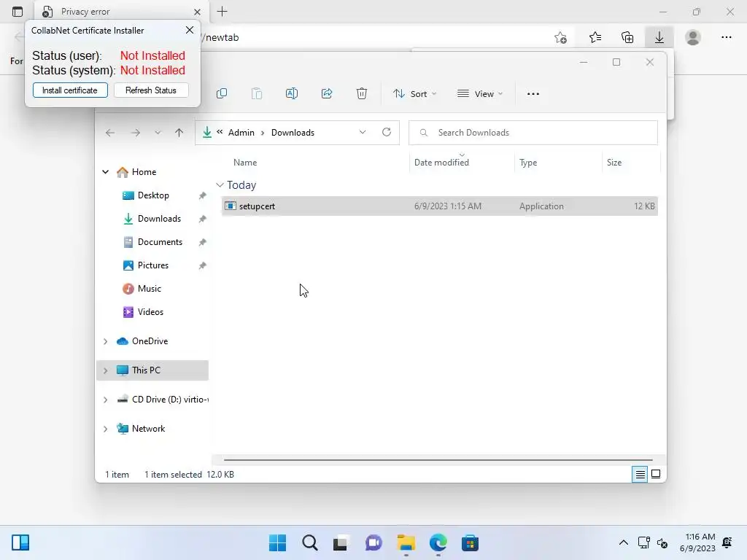Open Videos in the navigation pane
This screenshot has width=747, height=560.
pyautogui.click(x=150, y=312)
